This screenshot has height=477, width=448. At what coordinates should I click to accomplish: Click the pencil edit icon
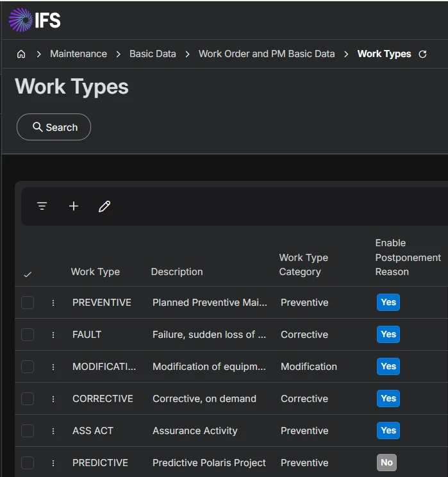104,206
